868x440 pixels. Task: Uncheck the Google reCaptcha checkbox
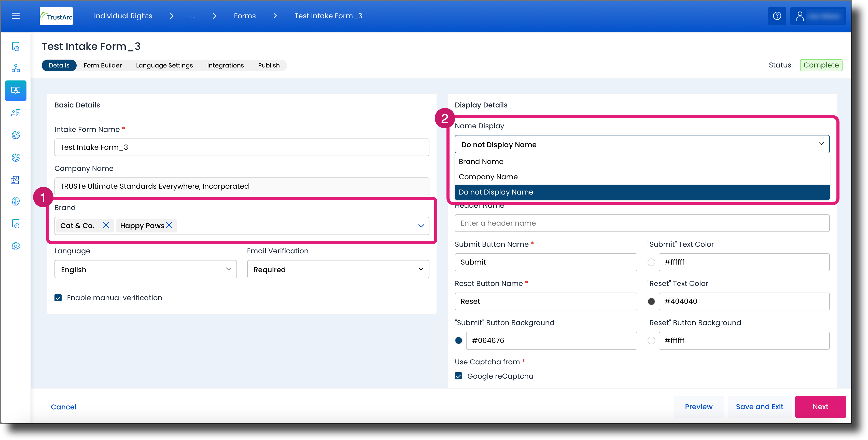[458, 376]
